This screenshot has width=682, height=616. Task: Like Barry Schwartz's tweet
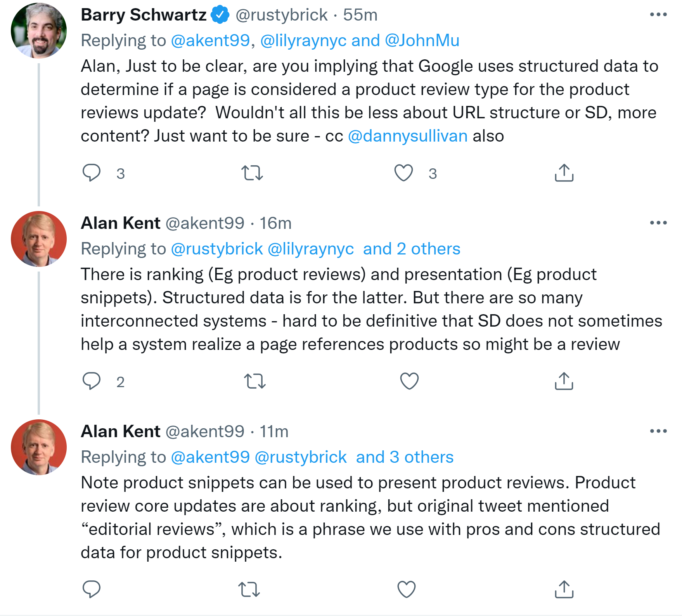(x=404, y=173)
